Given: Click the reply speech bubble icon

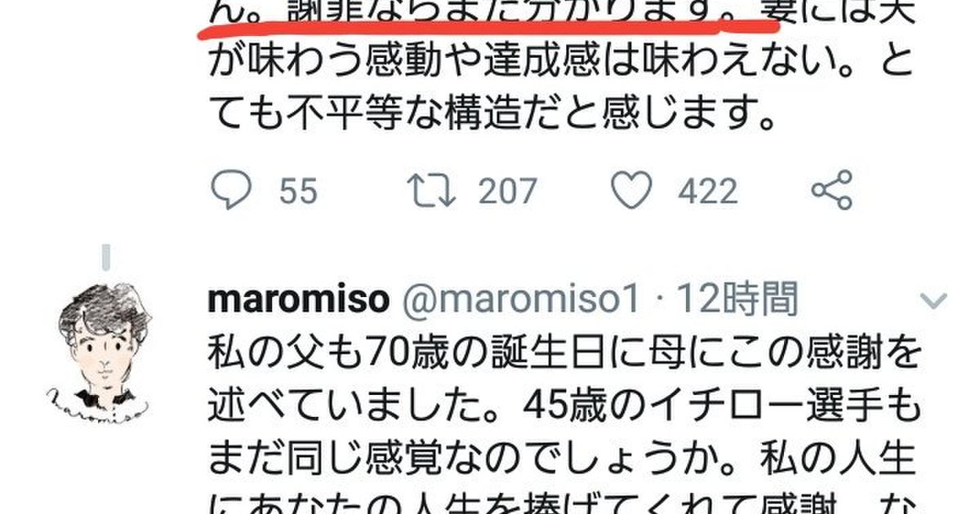Looking at the screenshot, I should coord(230,191).
